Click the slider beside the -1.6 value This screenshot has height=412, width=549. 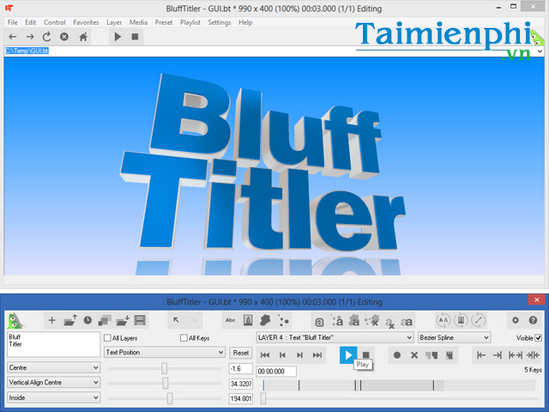(x=164, y=368)
